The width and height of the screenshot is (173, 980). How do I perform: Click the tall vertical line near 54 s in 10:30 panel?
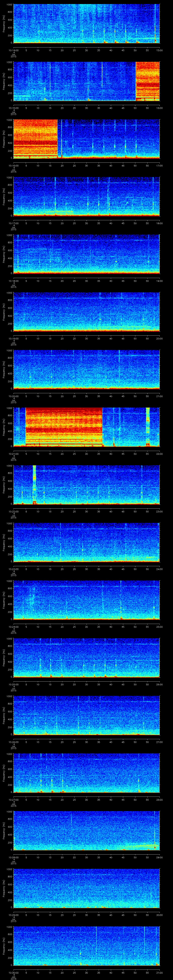click(144, 940)
